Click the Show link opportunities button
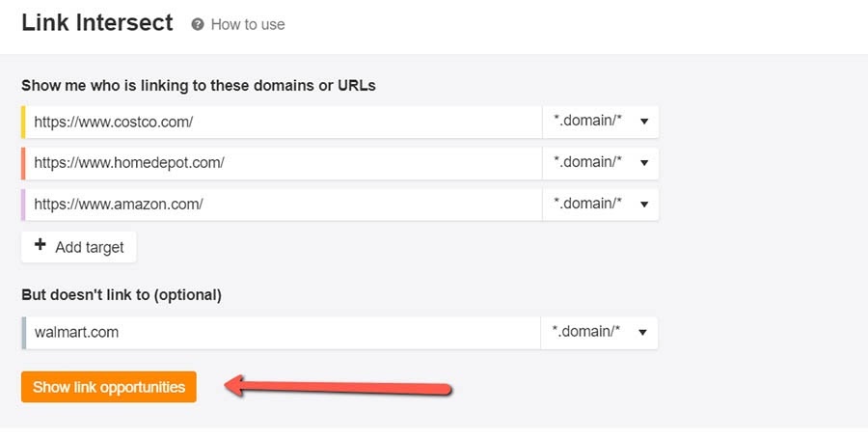The height and width of the screenshot is (439, 868). 109,387
